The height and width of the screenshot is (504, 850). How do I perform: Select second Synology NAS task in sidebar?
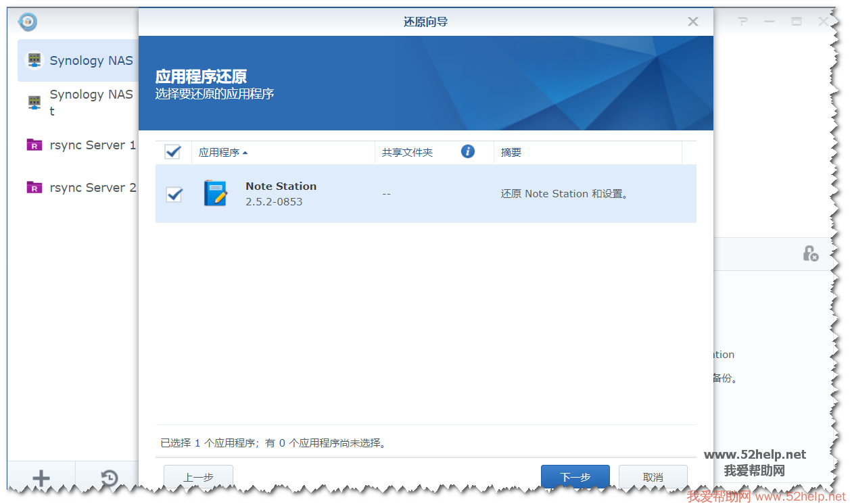pyautogui.click(x=91, y=102)
